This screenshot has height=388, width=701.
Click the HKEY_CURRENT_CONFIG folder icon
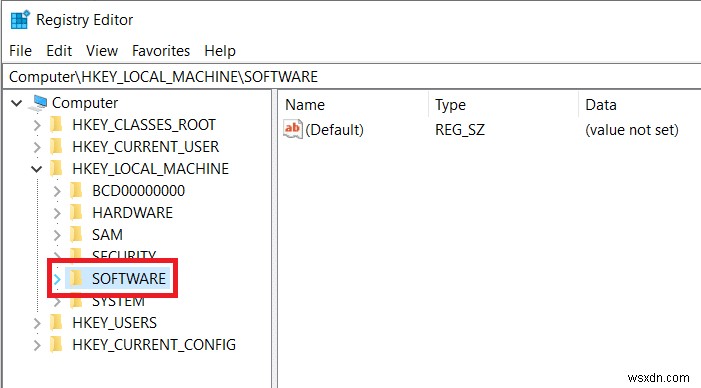pos(56,344)
